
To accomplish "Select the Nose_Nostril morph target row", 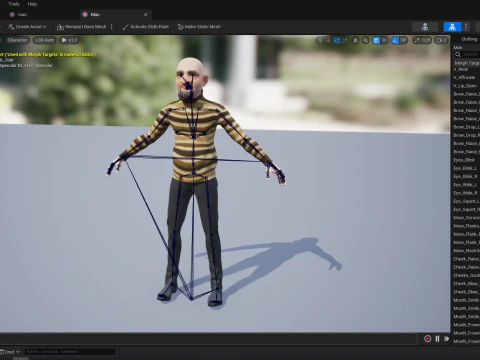I will 466,251.
